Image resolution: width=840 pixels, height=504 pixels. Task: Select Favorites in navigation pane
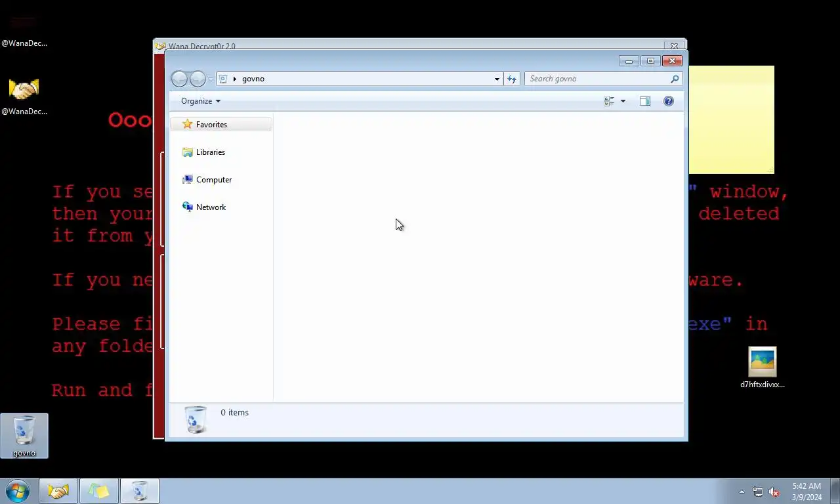tap(221, 124)
